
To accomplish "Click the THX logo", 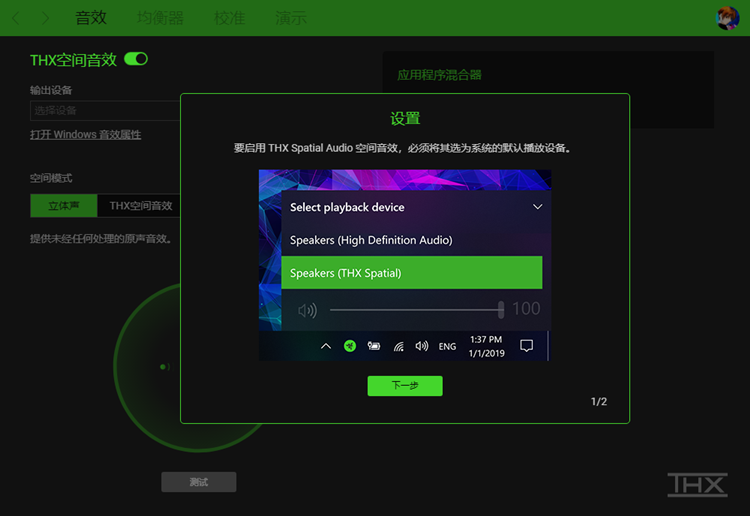I will [697, 484].
